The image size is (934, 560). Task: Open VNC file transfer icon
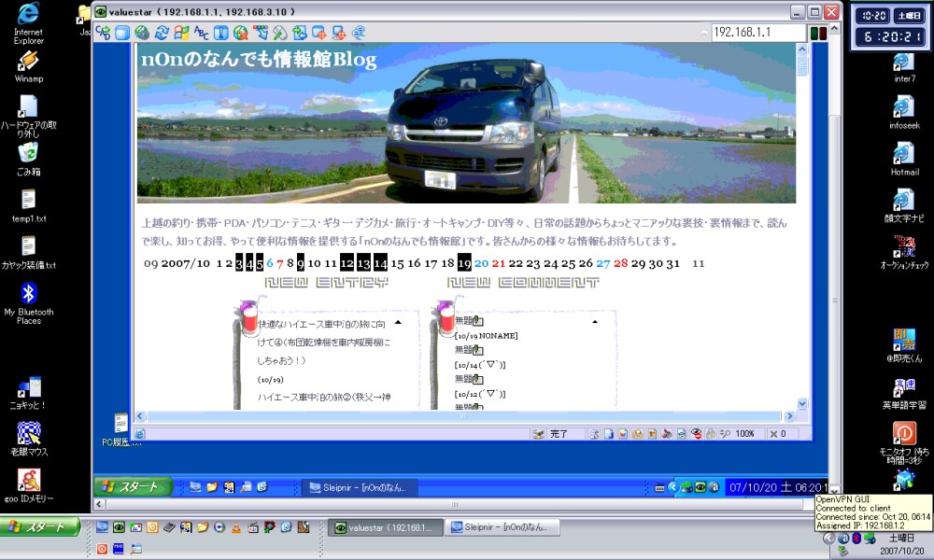[300, 32]
